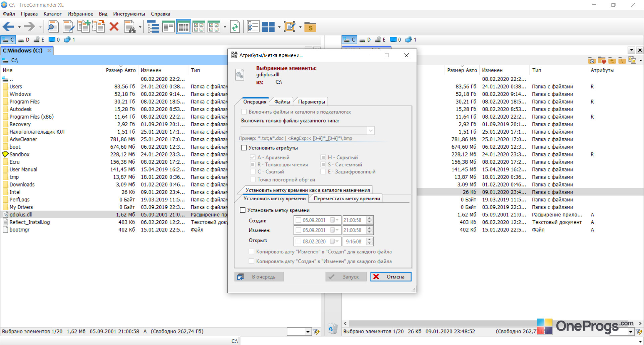644x345 pixels.
Task: Switch to the first thumbnails view icon
Action: [199, 27]
